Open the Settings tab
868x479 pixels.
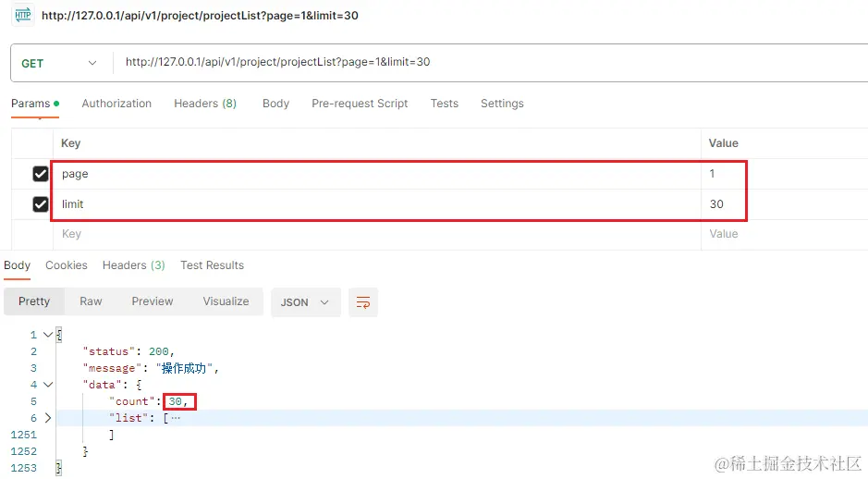(x=502, y=104)
